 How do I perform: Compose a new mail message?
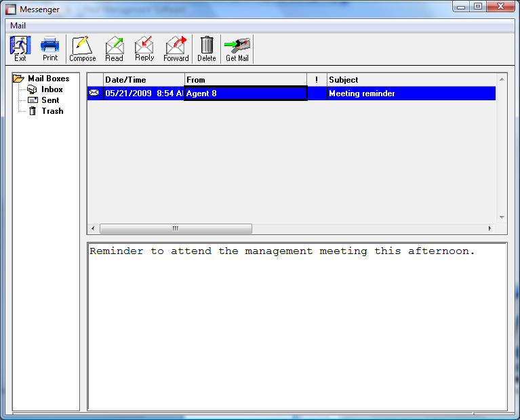click(x=83, y=48)
